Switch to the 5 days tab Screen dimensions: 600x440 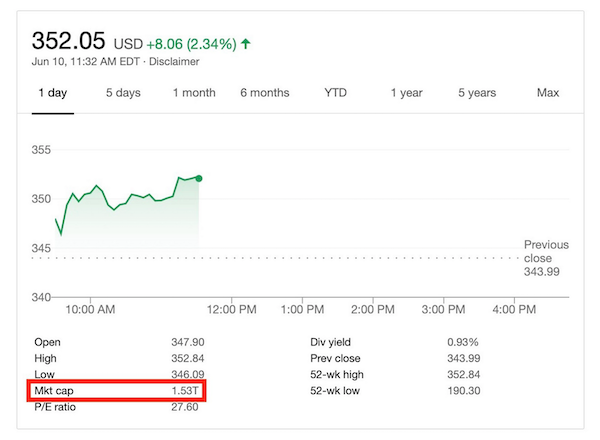[123, 93]
